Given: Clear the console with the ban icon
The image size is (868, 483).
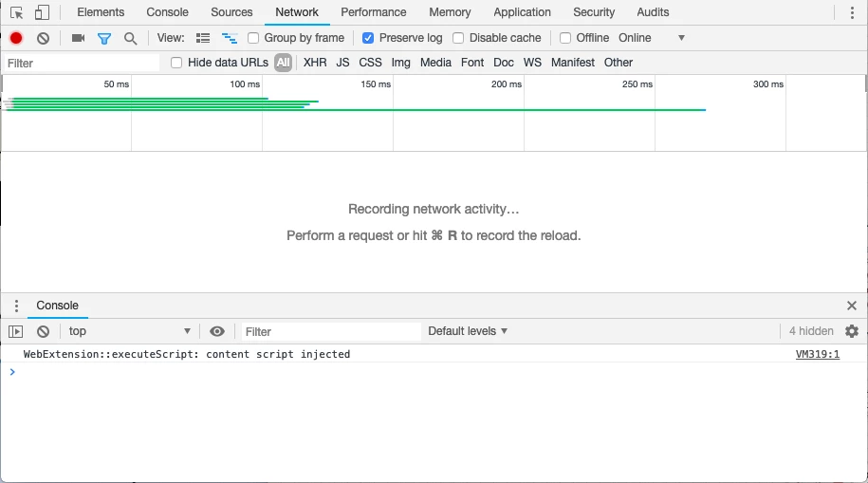Looking at the screenshot, I should coord(44,332).
